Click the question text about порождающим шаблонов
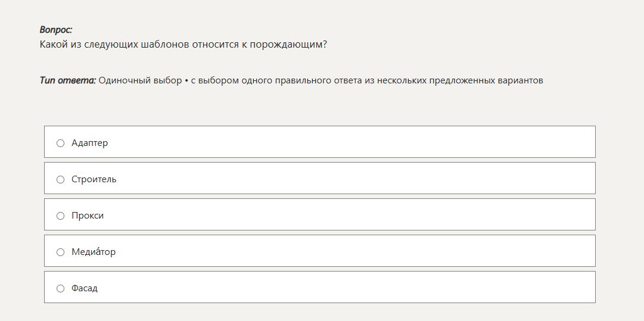This screenshot has height=321, width=644. [183, 44]
